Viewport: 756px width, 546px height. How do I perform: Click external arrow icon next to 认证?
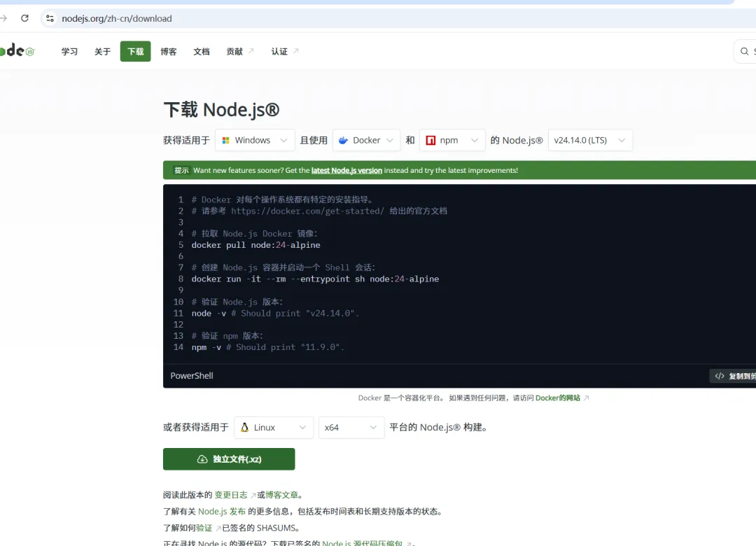(295, 50)
